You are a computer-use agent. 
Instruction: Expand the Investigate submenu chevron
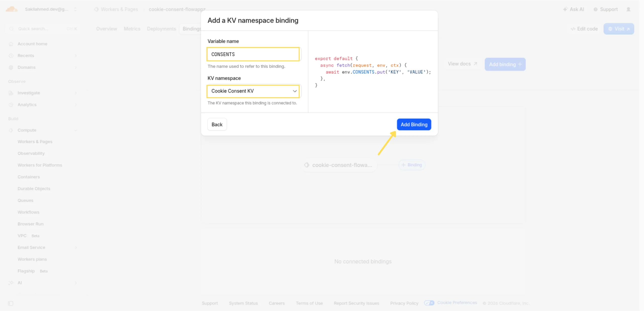[x=76, y=93]
